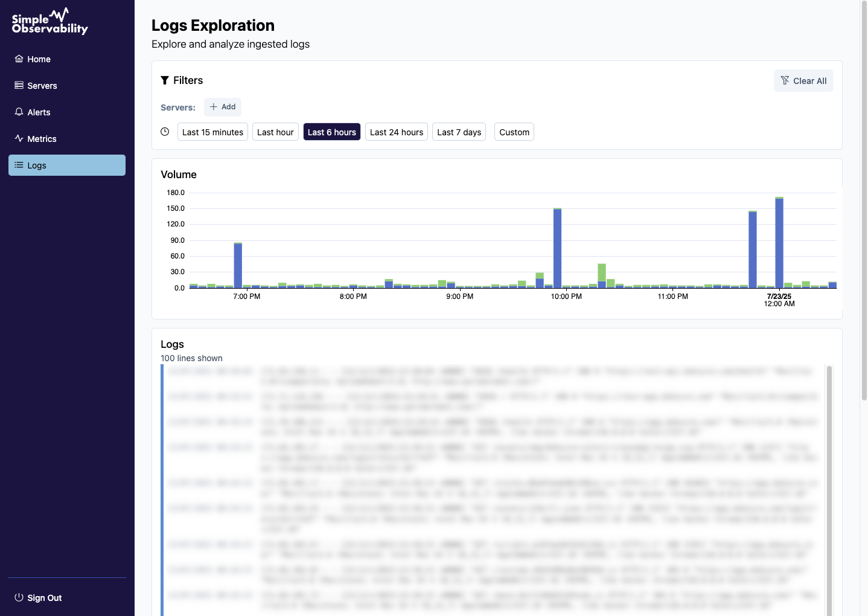Viewport: 868px width, 616px height.
Task: Click the logs panel vertical scrollbar
Action: tap(829, 483)
